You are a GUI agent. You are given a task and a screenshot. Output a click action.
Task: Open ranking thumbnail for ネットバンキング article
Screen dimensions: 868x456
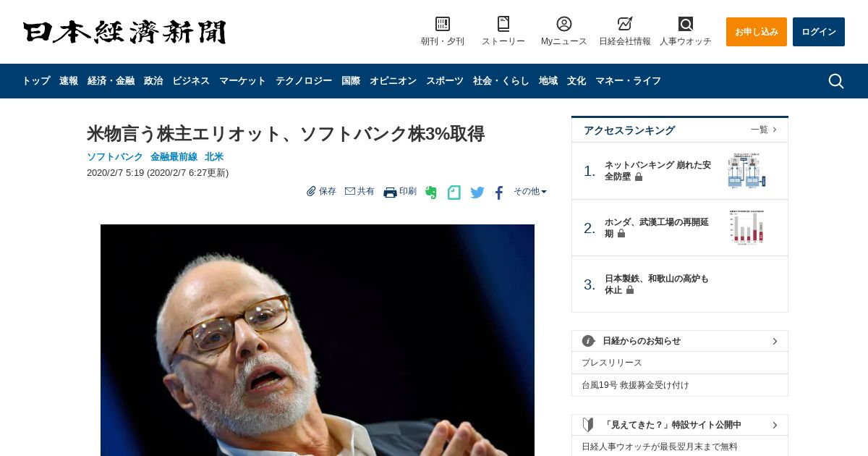[x=747, y=171]
